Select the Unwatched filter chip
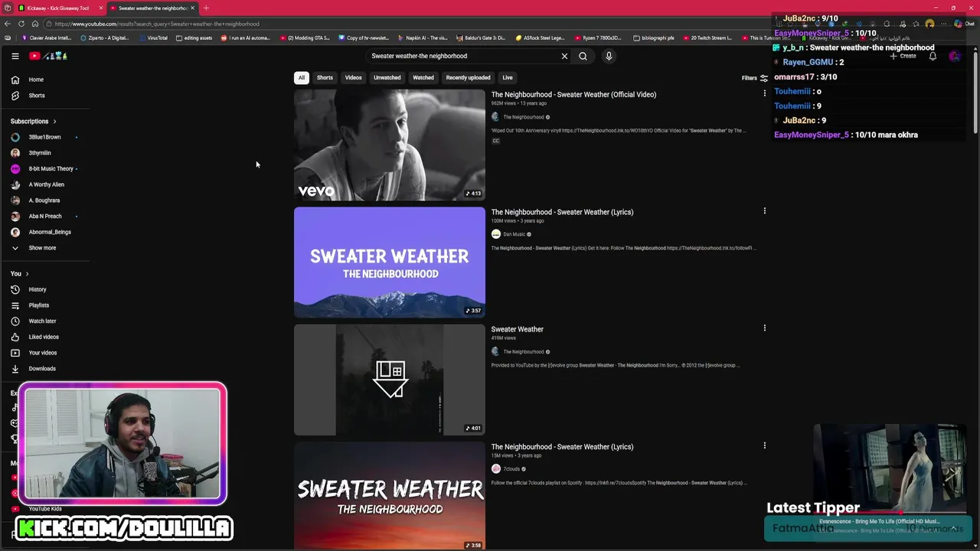 click(x=387, y=77)
